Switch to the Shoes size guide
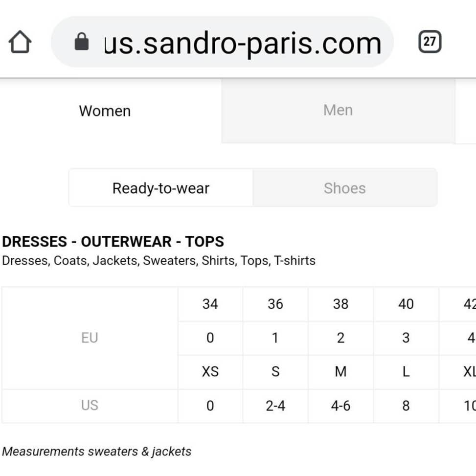The image size is (476, 476). (345, 188)
